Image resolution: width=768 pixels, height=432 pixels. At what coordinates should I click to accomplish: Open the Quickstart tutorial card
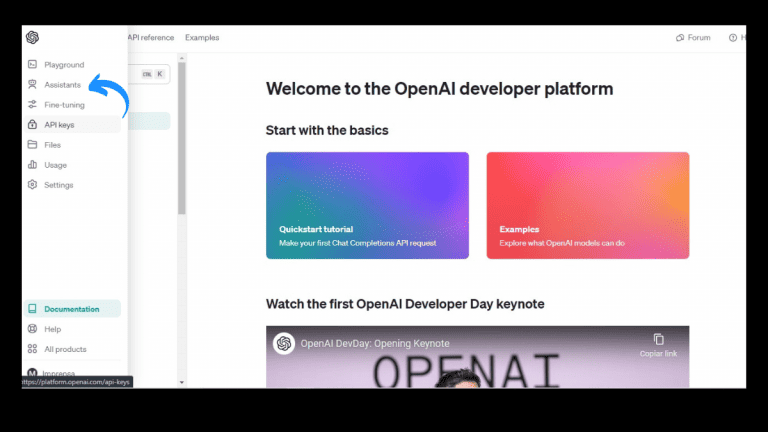point(367,205)
